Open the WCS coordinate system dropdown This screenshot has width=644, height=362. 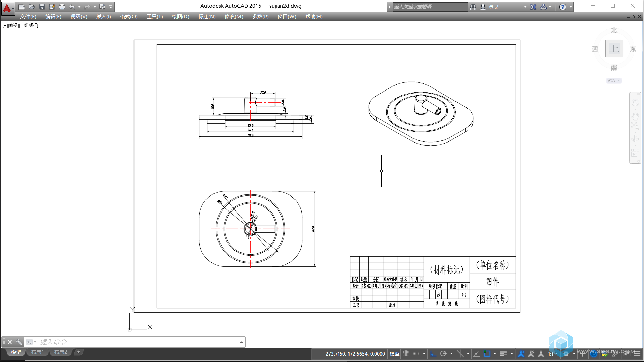point(614,80)
